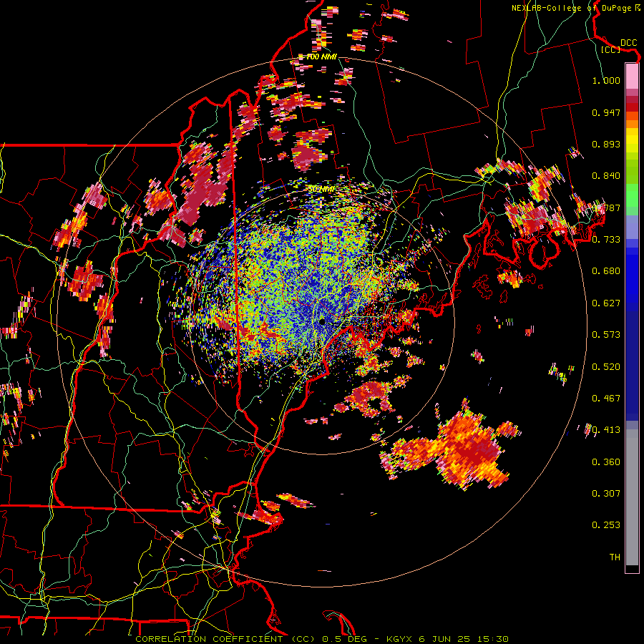
Task: Click the 0.467 color scale value
Action: click(606, 399)
